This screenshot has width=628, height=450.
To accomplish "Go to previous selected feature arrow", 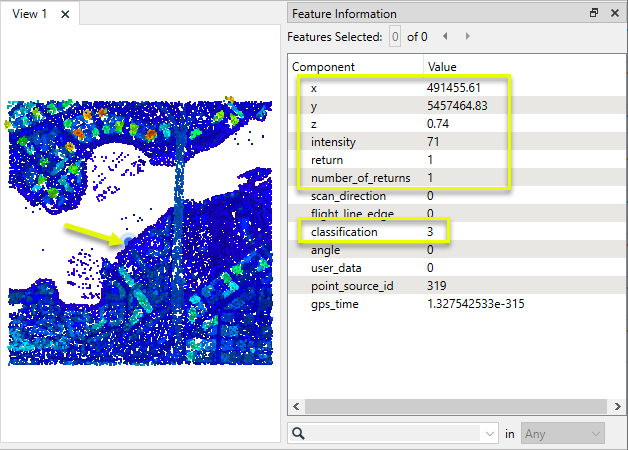I will click(446, 37).
